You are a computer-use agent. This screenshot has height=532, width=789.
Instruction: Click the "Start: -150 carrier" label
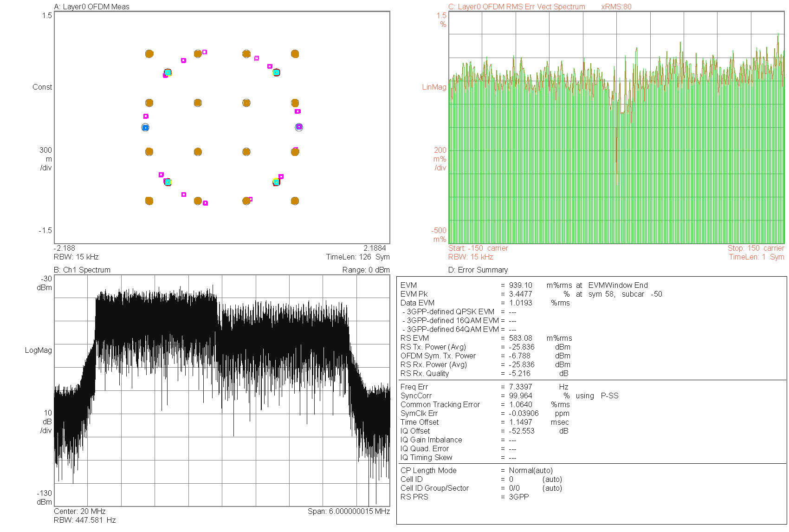pyautogui.click(x=478, y=248)
